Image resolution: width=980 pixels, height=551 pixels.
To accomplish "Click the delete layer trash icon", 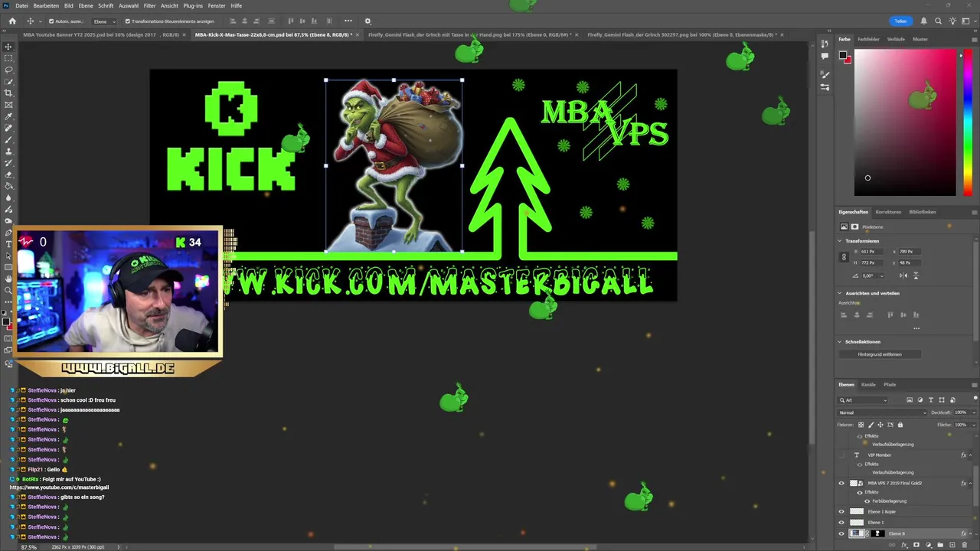I will click(x=965, y=545).
